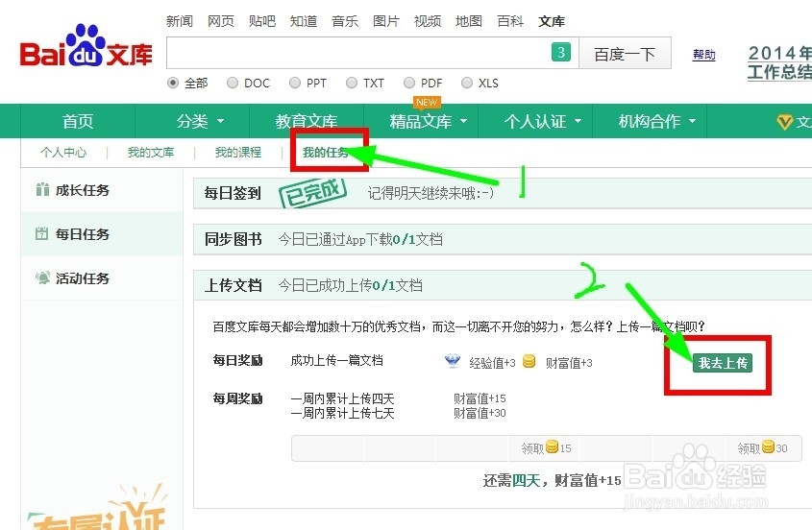Click the gold coin icon beside 财富值+3
Viewport: 812px width, 530px height.
(x=529, y=361)
